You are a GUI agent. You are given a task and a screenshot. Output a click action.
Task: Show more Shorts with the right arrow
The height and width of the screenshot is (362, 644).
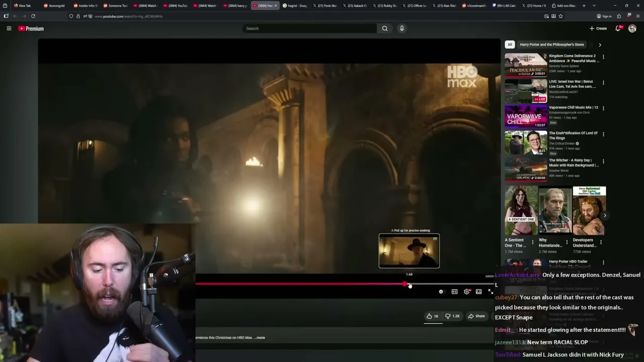[605, 216]
